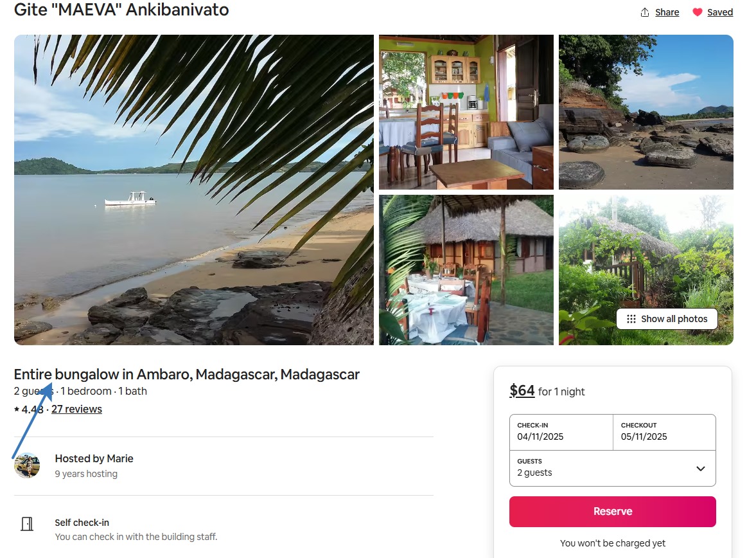
Task: Click host Marie's profile photo
Action: (27, 465)
